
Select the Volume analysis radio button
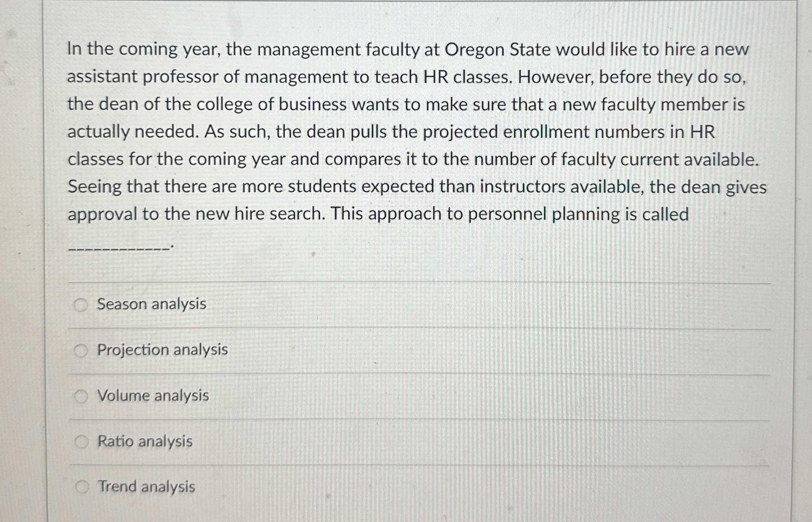coord(82,396)
